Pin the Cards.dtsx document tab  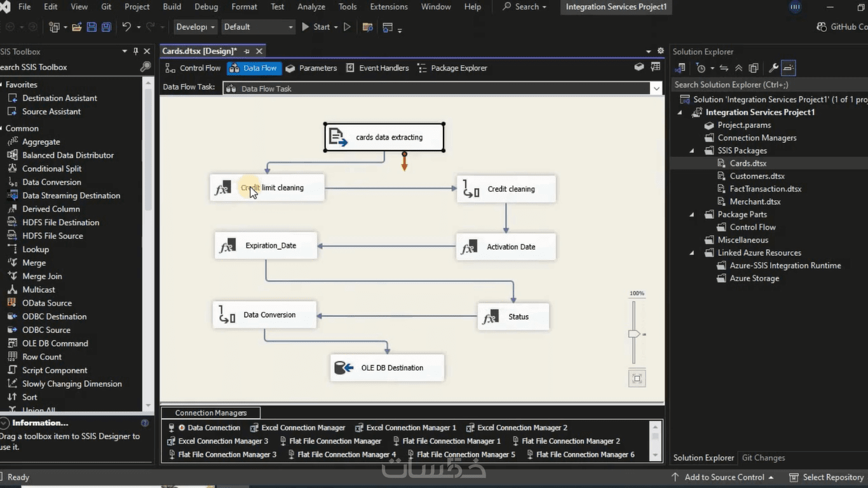[x=247, y=51]
